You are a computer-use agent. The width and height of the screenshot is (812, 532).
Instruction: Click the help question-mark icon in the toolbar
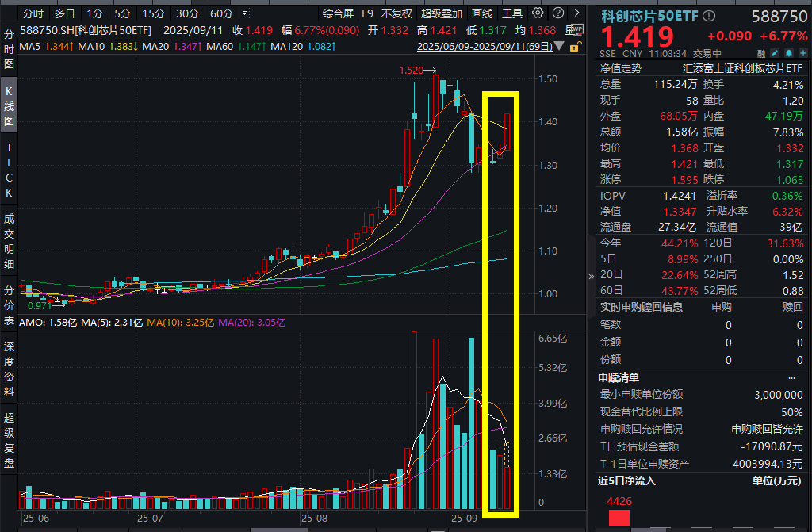pyautogui.click(x=557, y=13)
